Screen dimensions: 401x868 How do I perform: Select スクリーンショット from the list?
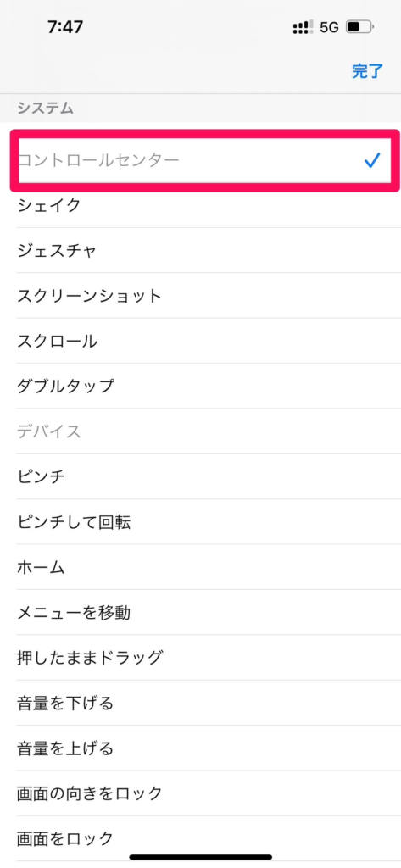[200, 296]
